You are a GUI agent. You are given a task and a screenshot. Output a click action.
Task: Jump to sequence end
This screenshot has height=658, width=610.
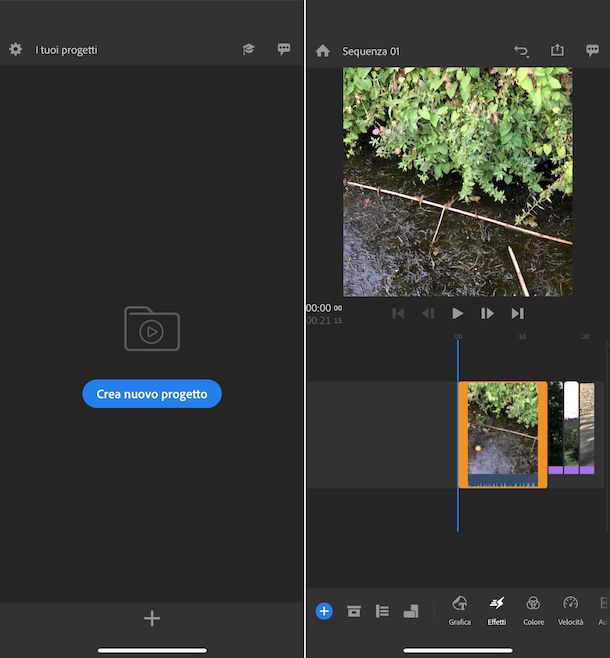click(x=518, y=313)
